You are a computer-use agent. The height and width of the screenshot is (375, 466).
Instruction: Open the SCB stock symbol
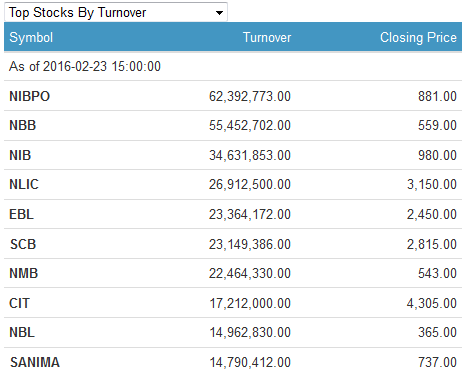click(23, 244)
